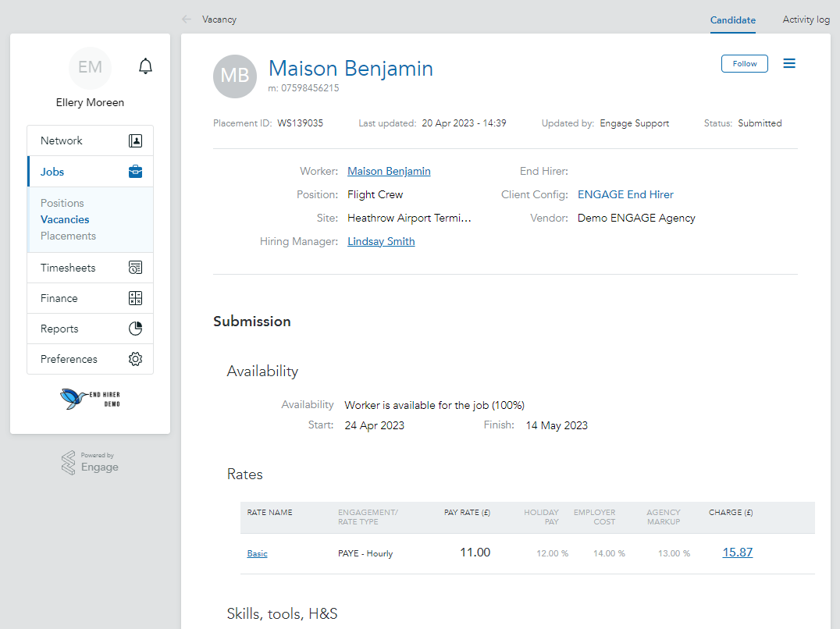
Task: Click the Network contacts icon
Action: pyautogui.click(x=136, y=140)
